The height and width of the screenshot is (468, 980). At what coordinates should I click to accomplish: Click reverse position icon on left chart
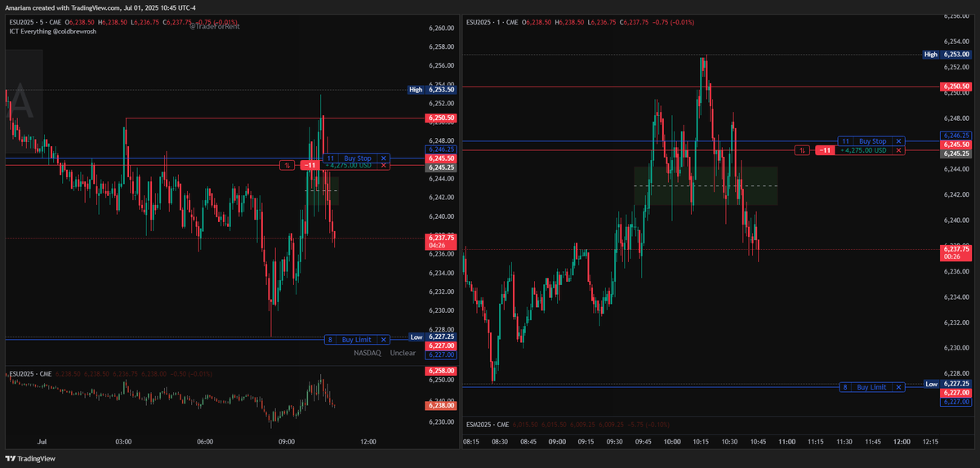pos(287,166)
